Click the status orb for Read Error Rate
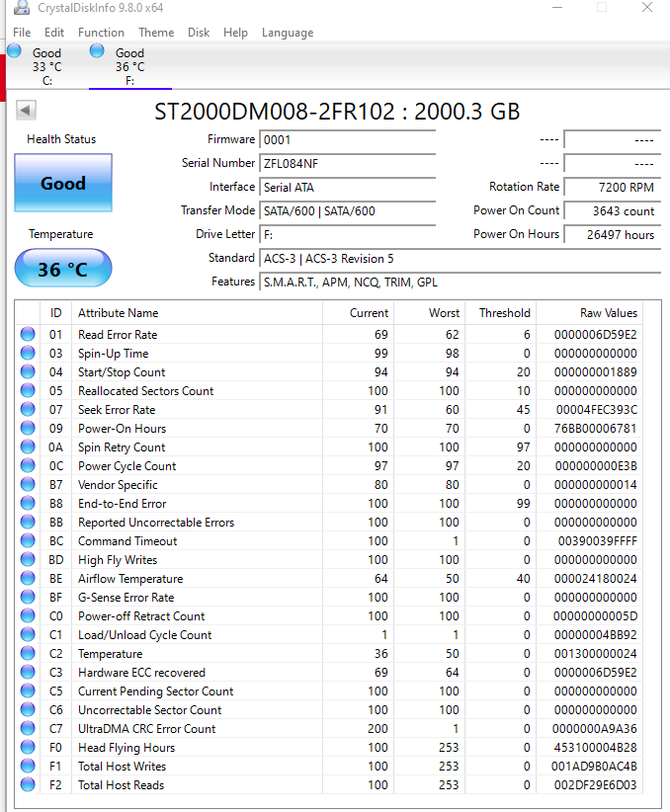The image size is (670, 812). pyautogui.click(x=28, y=334)
